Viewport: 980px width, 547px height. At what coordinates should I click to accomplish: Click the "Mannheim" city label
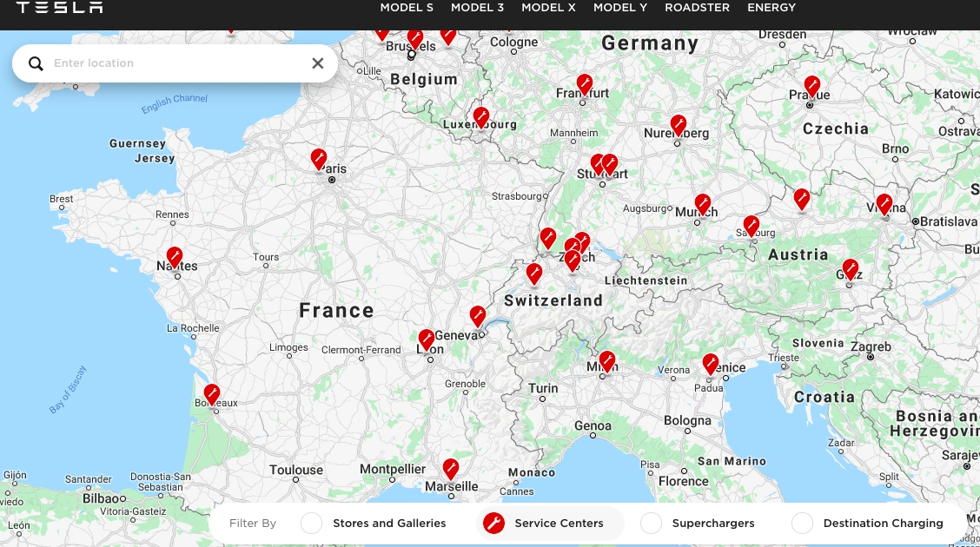(x=573, y=132)
